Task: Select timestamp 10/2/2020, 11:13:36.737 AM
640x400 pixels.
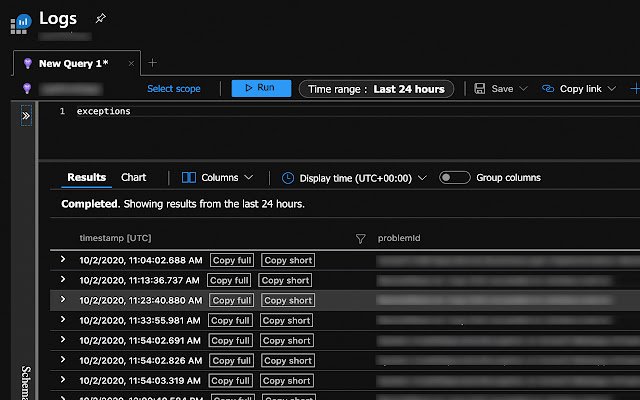Action: pos(140,280)
